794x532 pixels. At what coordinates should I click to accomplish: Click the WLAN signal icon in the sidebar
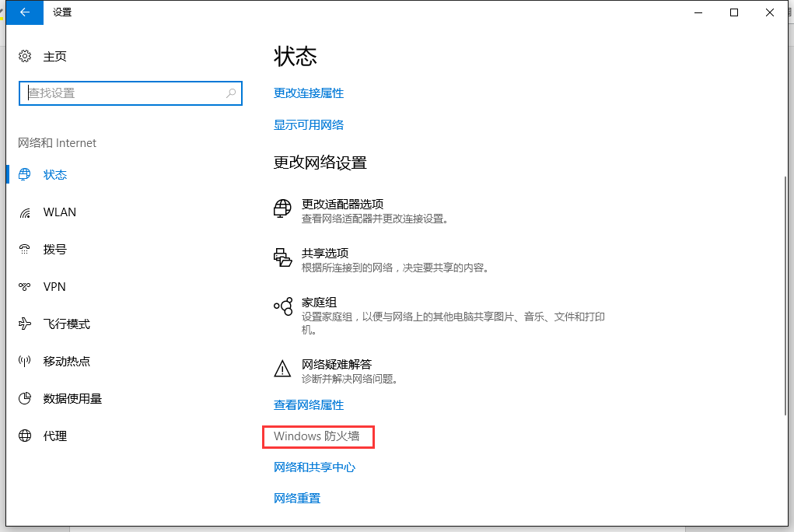(x=25, y=212)
